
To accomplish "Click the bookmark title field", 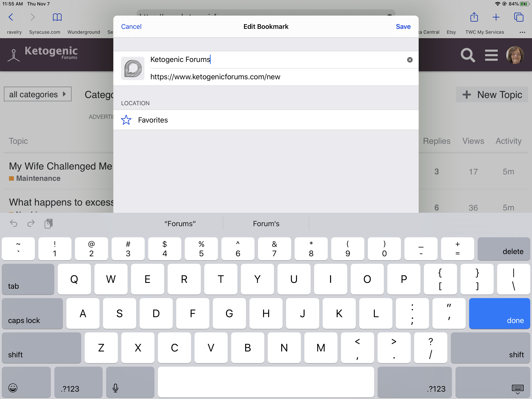I will tap(277, 59).
